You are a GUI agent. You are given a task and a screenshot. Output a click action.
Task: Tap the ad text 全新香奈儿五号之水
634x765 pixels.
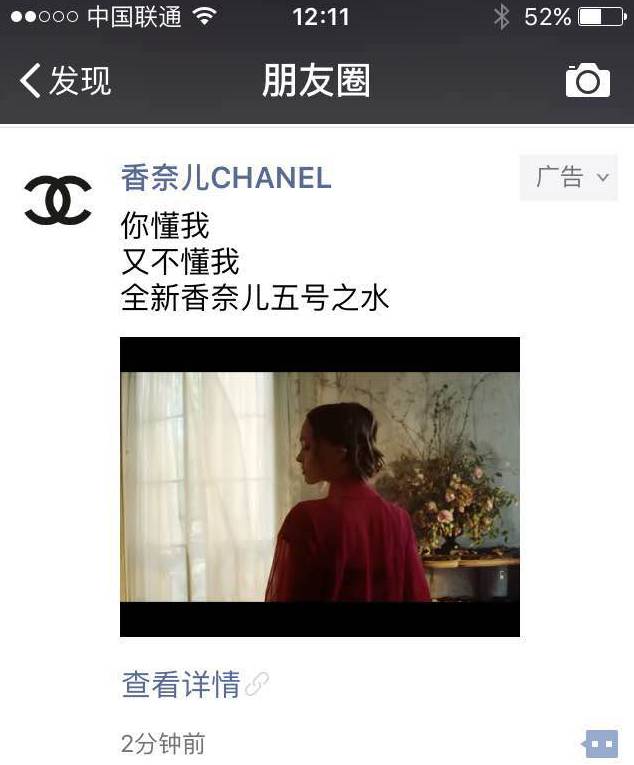coord(255,298)
